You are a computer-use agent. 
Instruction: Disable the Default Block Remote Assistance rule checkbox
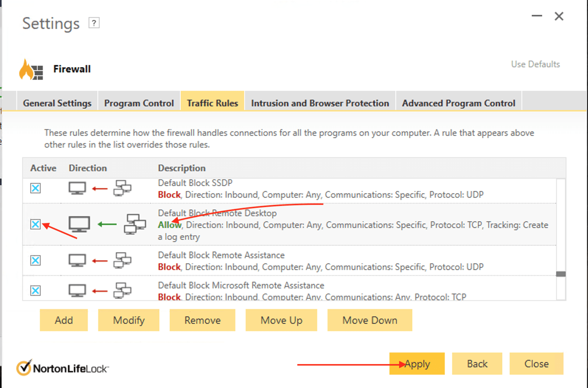coord(35,261)
